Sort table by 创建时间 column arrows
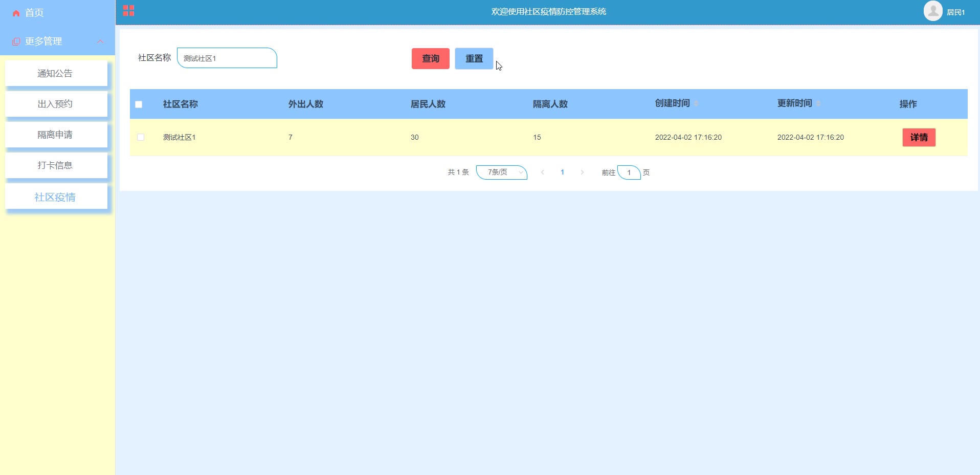980x475 pixels. pos(696,103)
